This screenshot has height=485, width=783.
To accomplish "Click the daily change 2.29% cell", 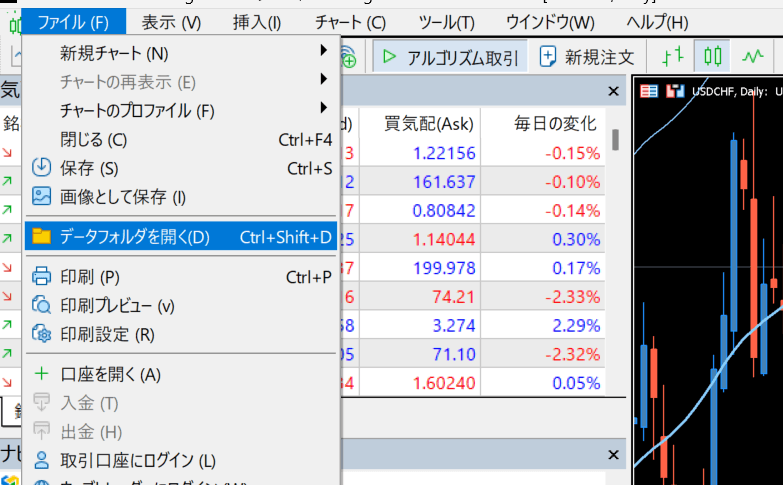I will click(576, 326).
